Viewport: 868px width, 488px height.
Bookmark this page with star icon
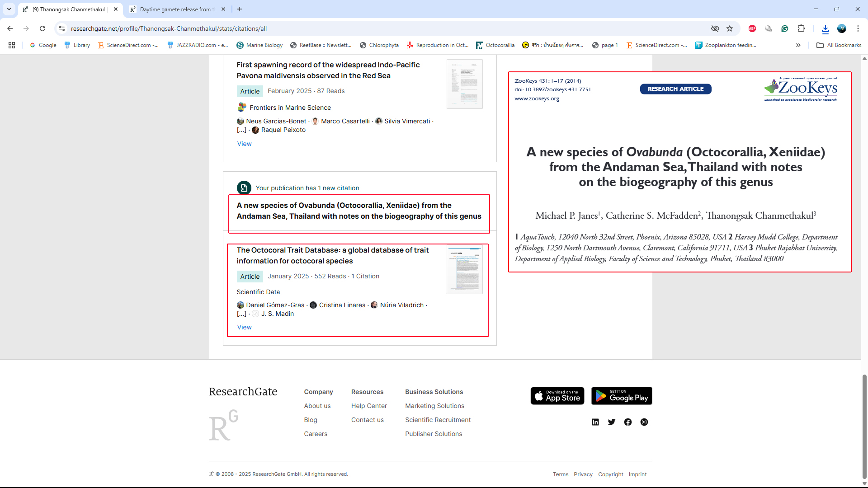(x=729, y=28)
